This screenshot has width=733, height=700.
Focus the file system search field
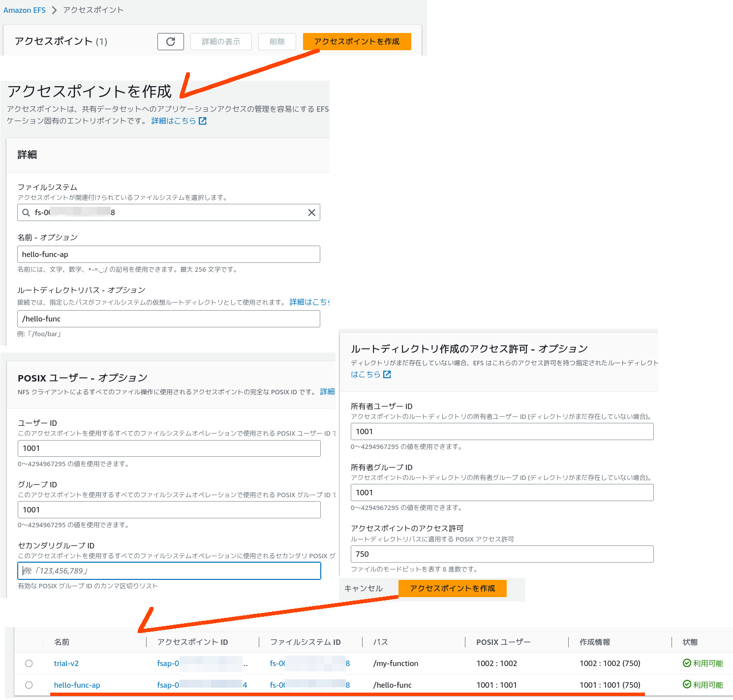(169, 213)
